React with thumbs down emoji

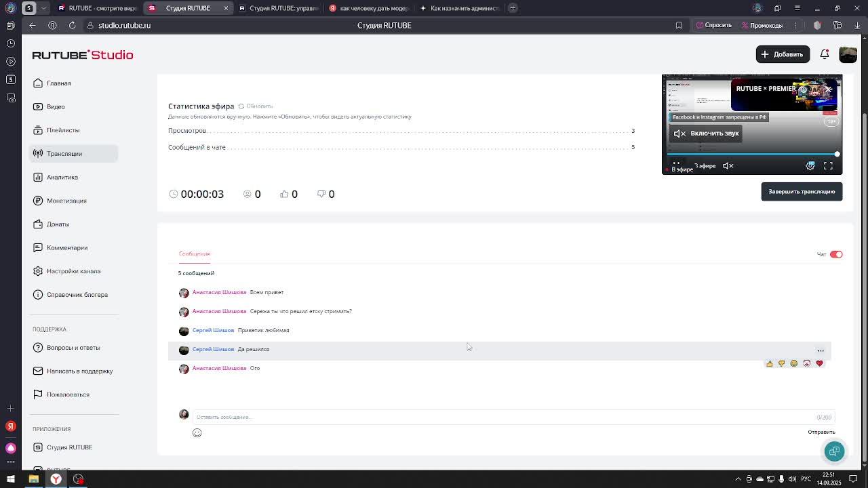point(781,363)
